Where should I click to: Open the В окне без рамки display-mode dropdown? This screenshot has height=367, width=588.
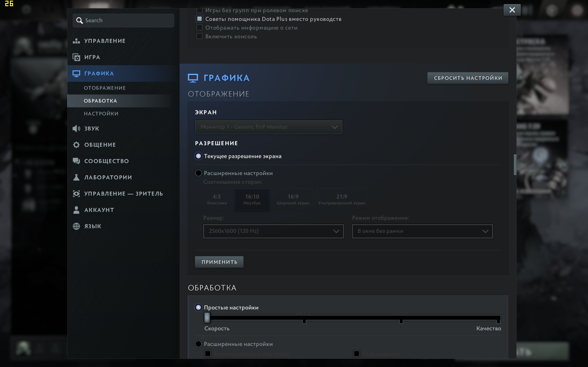click(422, 231)
